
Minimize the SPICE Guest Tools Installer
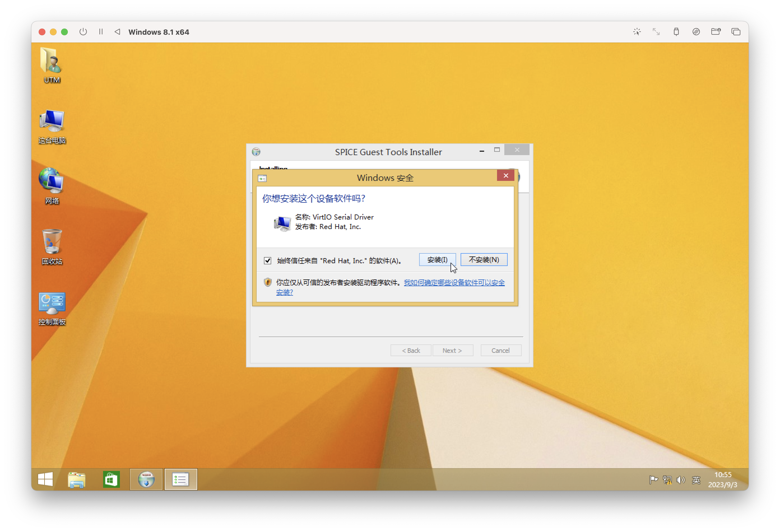(482, 151)
